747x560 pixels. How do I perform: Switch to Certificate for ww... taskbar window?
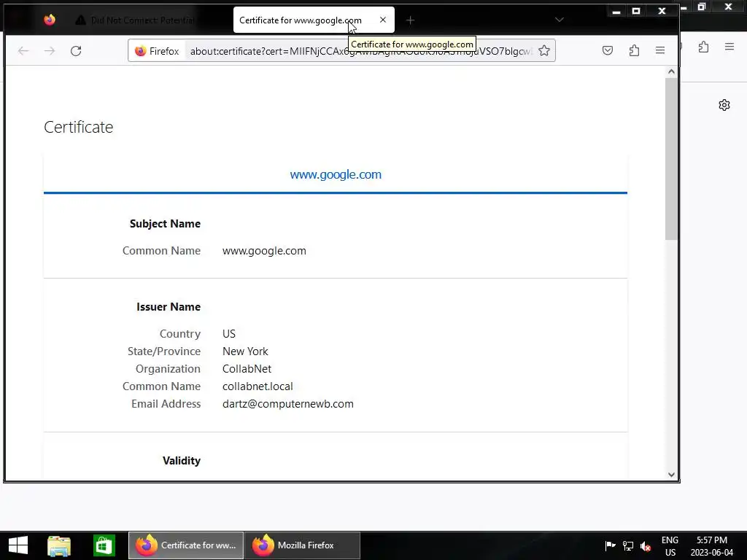coord(186,545)
